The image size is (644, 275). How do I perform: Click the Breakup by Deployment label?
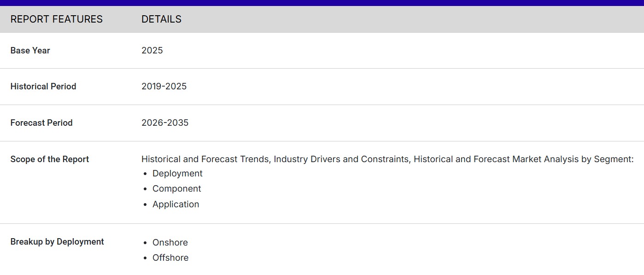[57, 242]
